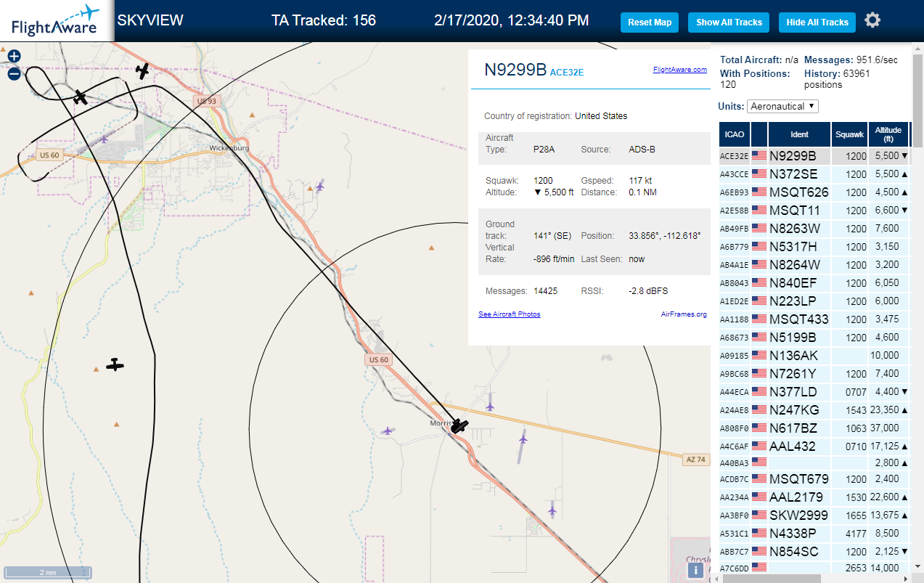
Task: Select aircraft AAL432 in the table
Action: click(x=814, y=446)
